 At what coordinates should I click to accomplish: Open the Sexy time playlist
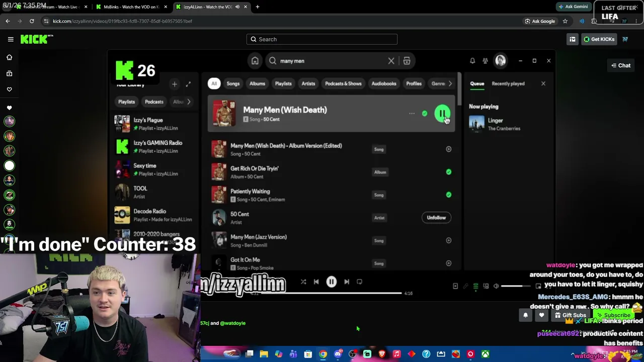pos(156,169)
